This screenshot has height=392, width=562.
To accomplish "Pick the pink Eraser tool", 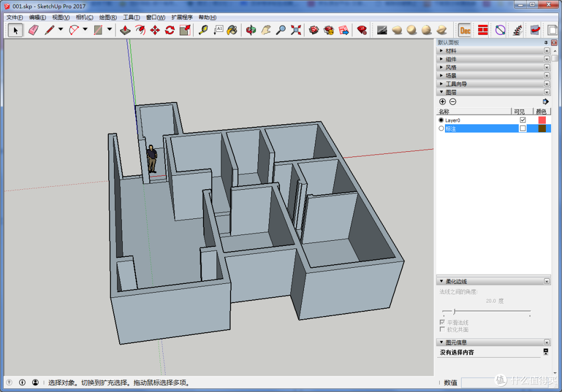I will pos(33,30).
